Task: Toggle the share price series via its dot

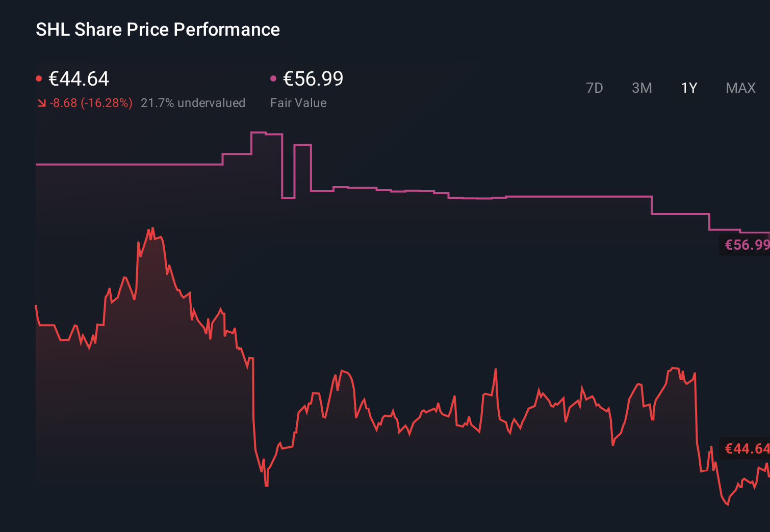Action: [x=40, y=77]
